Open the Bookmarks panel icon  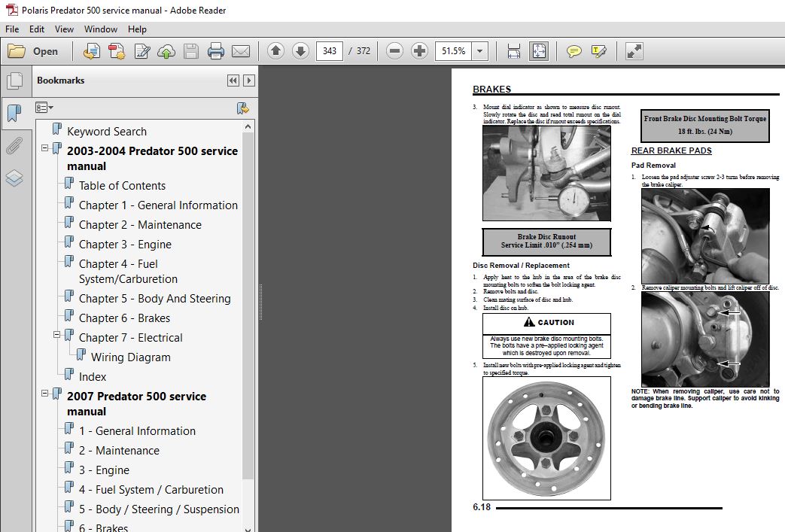(x=14, y=113)
